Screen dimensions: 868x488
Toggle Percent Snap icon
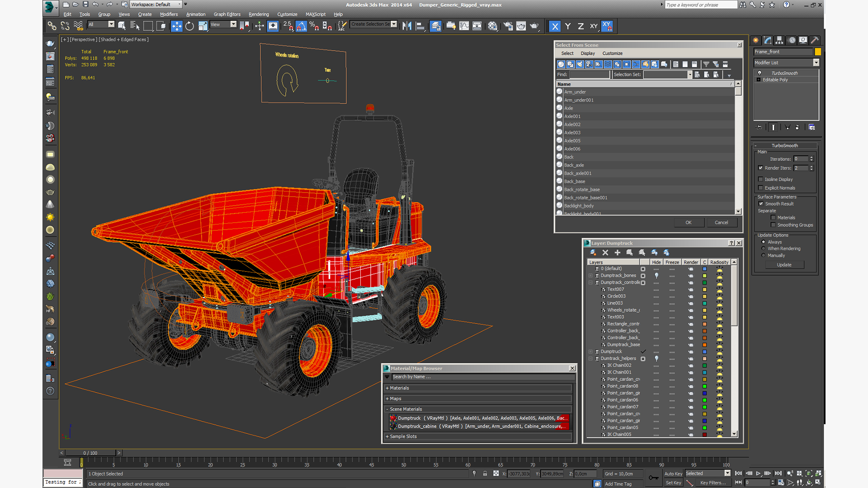pos(314,26)
